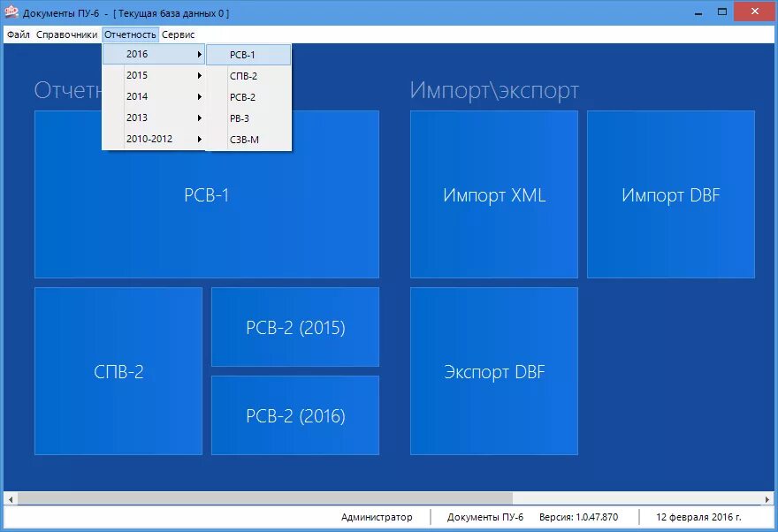Image resolution: width=778 pixels, height=532 pixels.
Task: Click the Документы ПУ-6 app icon in title bar
Action: click(x=11, y=11)
